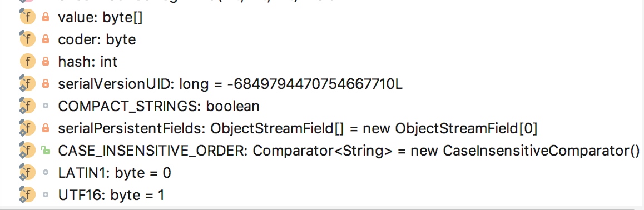Click the field icon next to value
The image size is (644, 210).
(x=27, y=17)
